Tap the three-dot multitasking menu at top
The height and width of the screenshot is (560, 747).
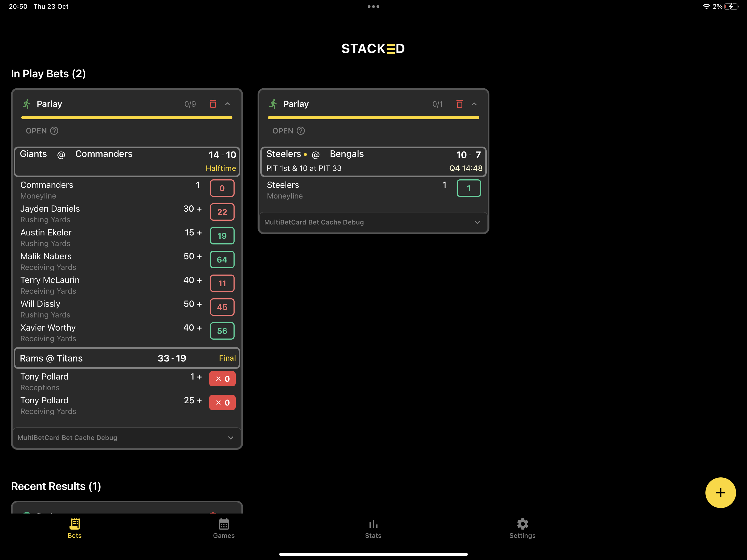373,6
